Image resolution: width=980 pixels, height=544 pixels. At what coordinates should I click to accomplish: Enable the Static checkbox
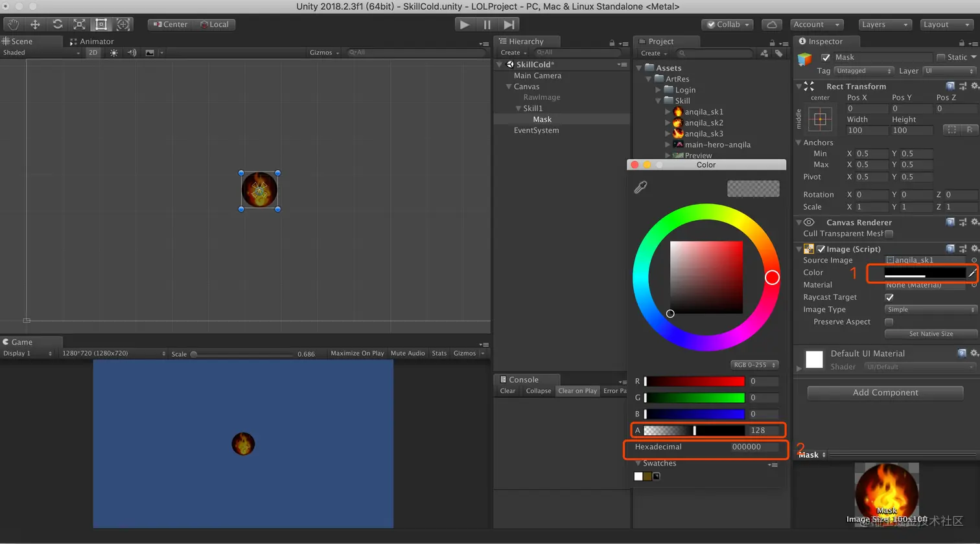coord(941,58)
